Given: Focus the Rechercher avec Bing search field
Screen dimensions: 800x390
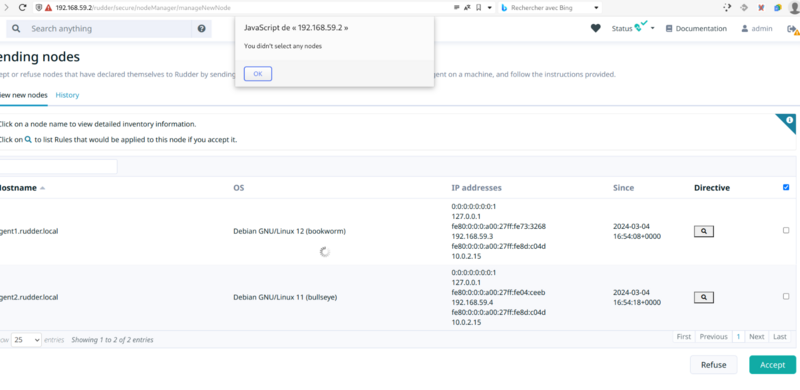Looking at the screenshot, I should pos(549,8).
